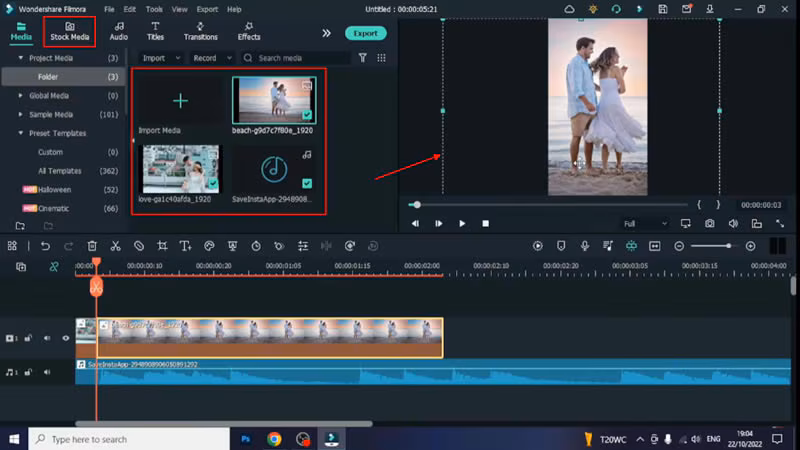Image resolution: width=800 pixels, height=450 pixels.
Task: Toggle the lock on video track
Action: [x=29, y=338]
